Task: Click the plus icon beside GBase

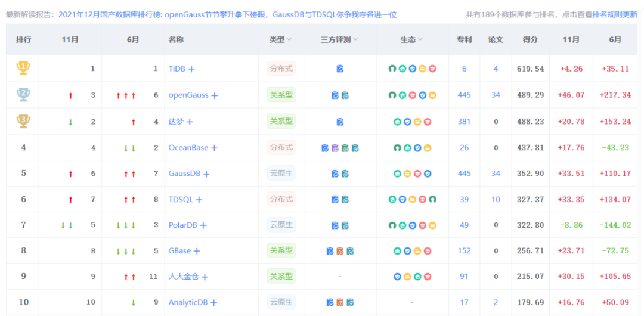Action: (197, 250)
